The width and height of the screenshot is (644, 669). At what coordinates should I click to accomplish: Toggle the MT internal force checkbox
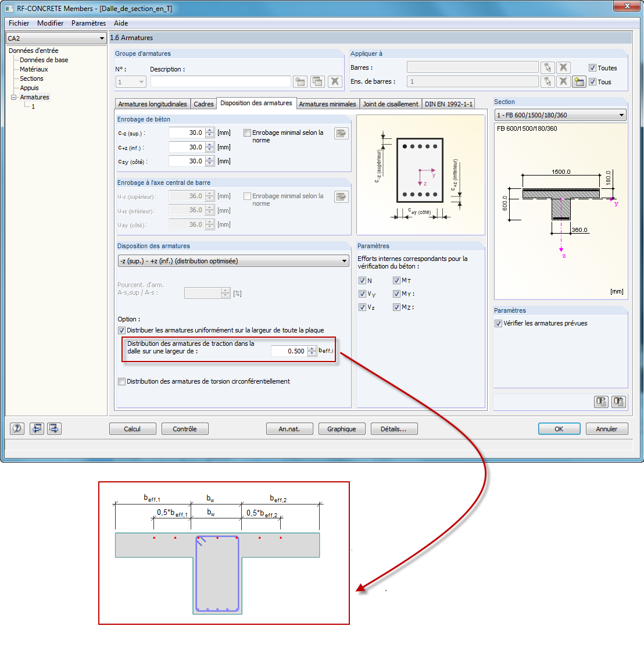click(x=396, y=280)
